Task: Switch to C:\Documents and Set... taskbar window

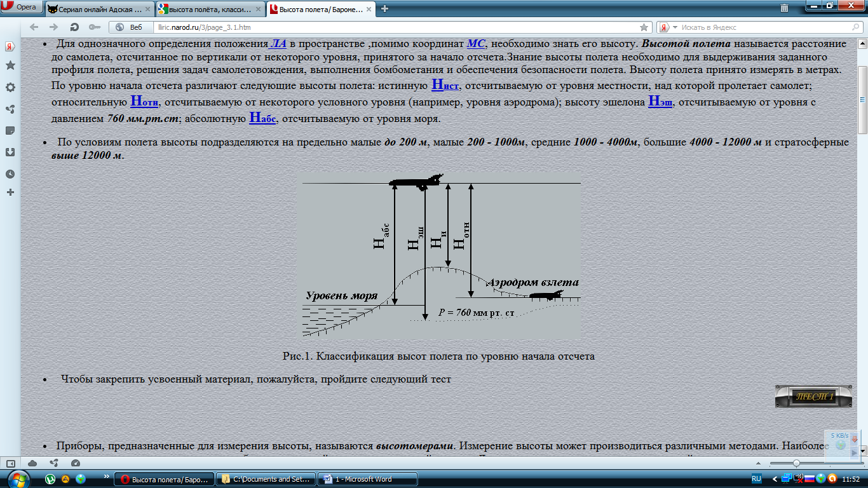Action: pyautogui.click(x=265, y=479)
